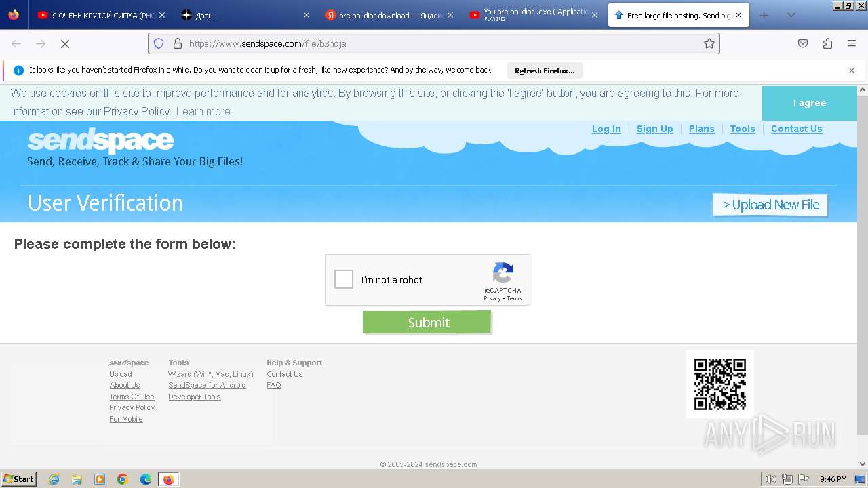The width and height of the screenshot is (868, 488).
Task: Open the Developer Tools footer link
Action: click(x=195, y=396)
